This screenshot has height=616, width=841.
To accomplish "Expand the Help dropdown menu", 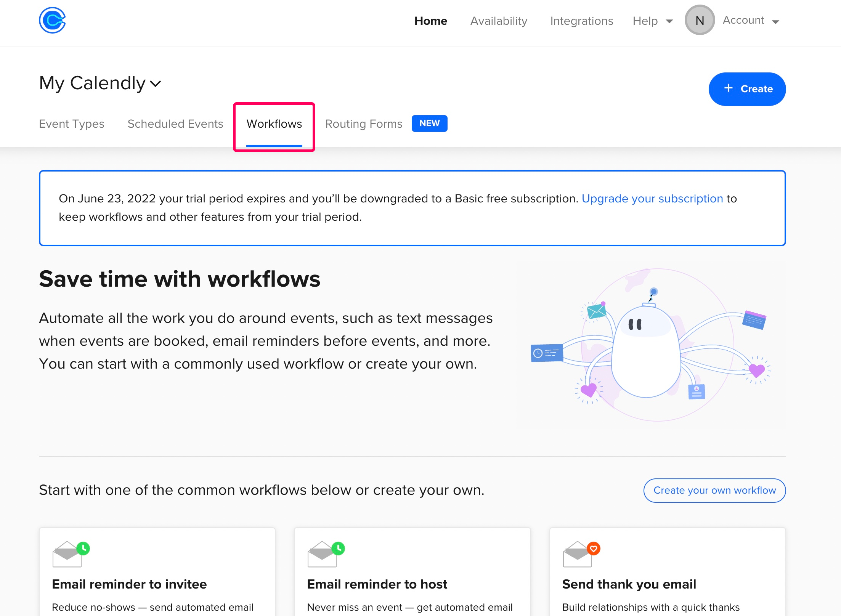I will point(653,21).
